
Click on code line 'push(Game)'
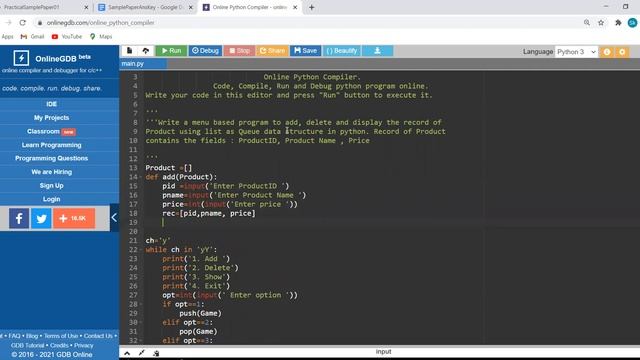200,313
